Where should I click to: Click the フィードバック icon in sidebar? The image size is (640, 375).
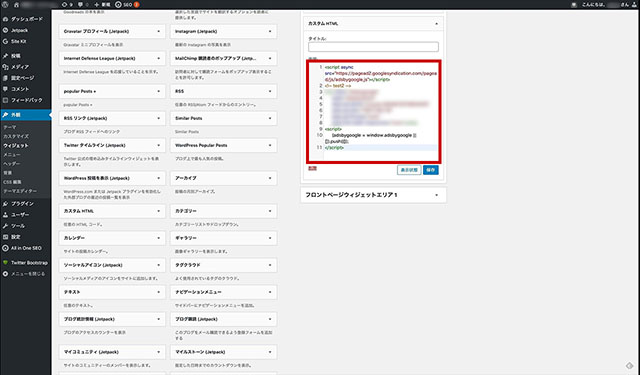click(5, 100)
